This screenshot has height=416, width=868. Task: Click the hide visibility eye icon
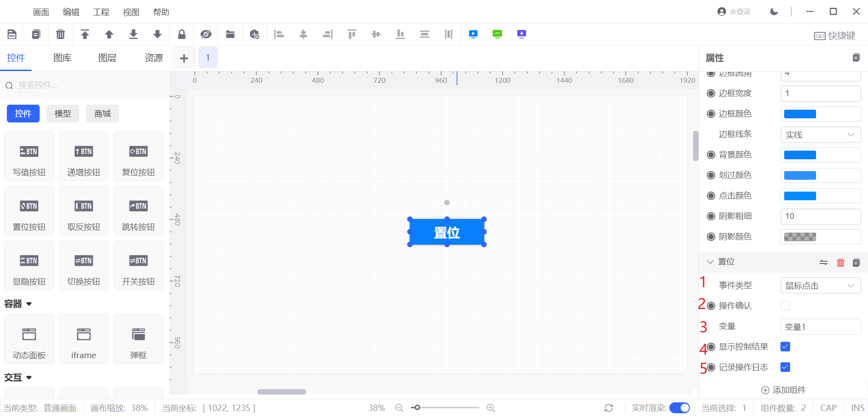point(206,34)
